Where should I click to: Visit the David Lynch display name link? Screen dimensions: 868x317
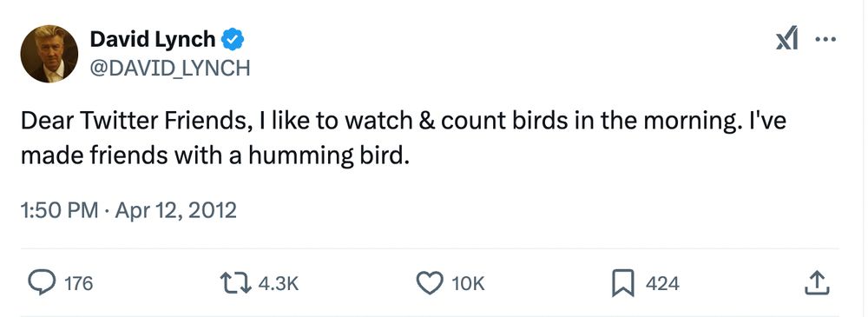[x=152, y=39]
